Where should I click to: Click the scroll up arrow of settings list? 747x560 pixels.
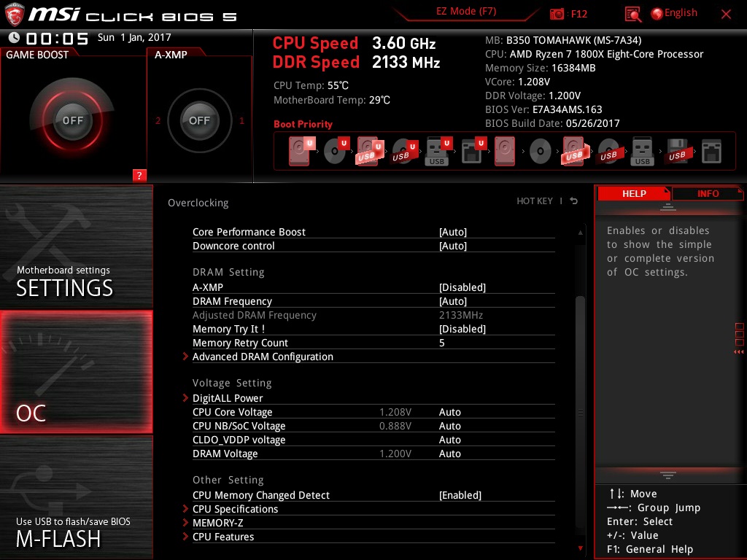pyautogui.click(x=580, y=233)
